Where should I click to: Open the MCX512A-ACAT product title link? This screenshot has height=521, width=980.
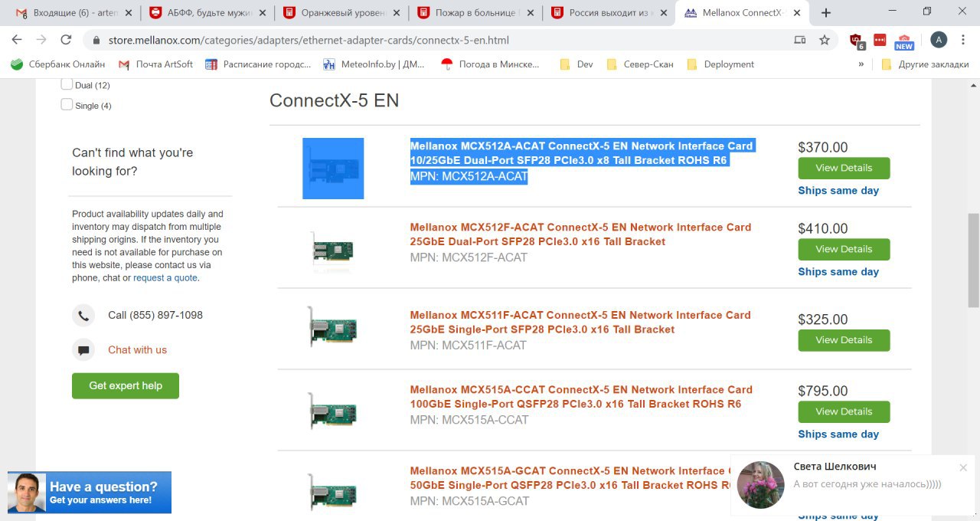pyautogui.click(x=582, y=153)
